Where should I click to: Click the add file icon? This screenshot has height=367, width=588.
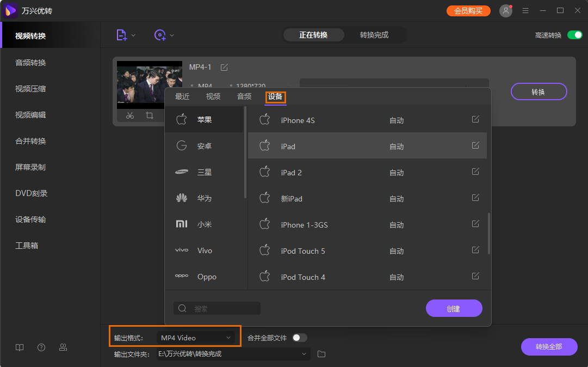coord(121,35)
